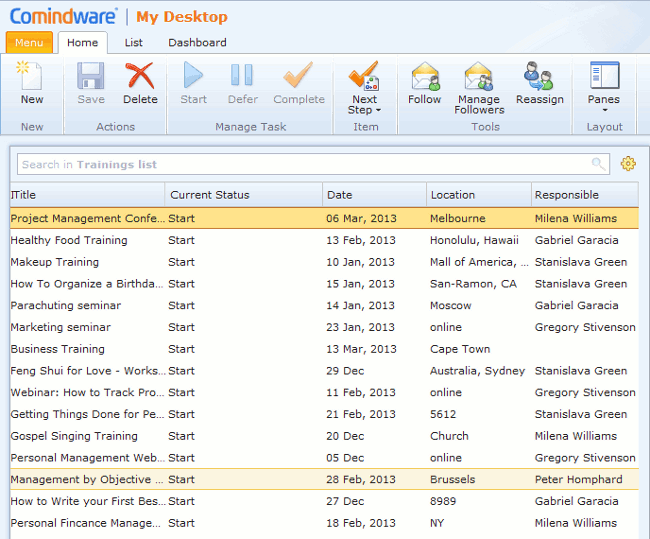
Task: Select Getting Things Done for Pe... row
Action: [x=324, y=414]
